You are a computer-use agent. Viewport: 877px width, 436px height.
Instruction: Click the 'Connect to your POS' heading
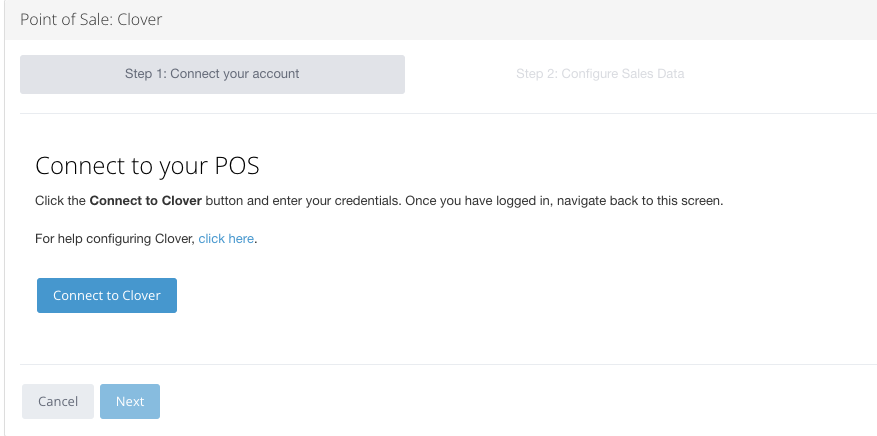pos(147,166)
